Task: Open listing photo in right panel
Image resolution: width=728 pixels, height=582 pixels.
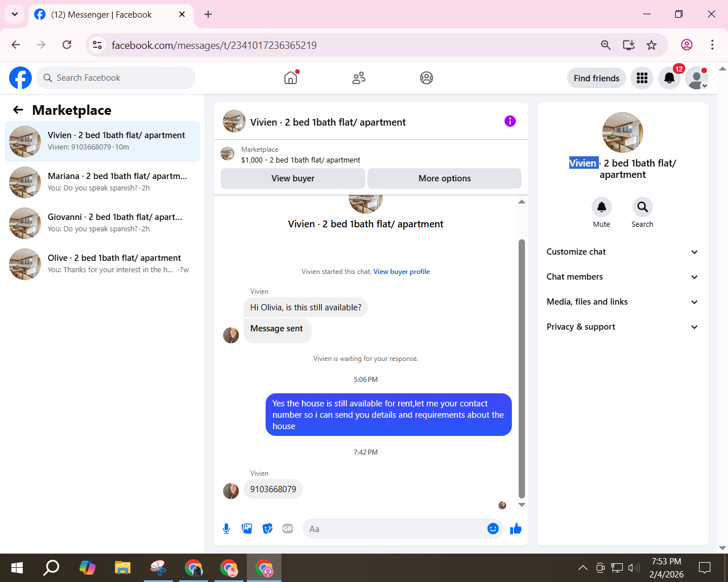Action: point(623,132)
